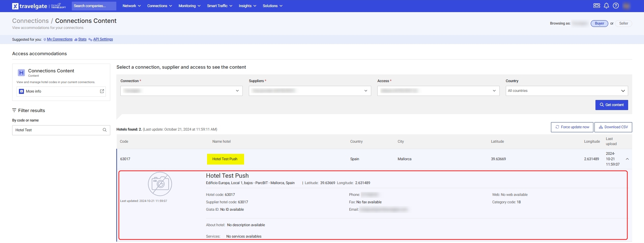Click the Code column header
Screen dimensions: 644x243
pos(124,142)
